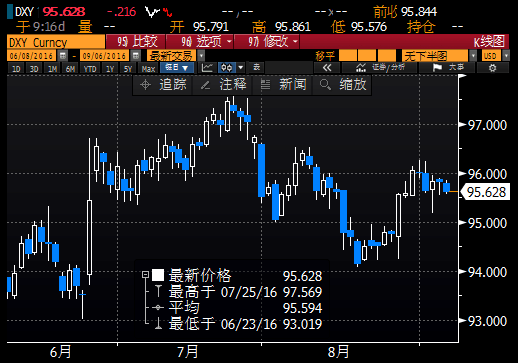Edit end date 09/06/2016 field
The height and width of the screenshot is (363, 518).
point(105,56)
